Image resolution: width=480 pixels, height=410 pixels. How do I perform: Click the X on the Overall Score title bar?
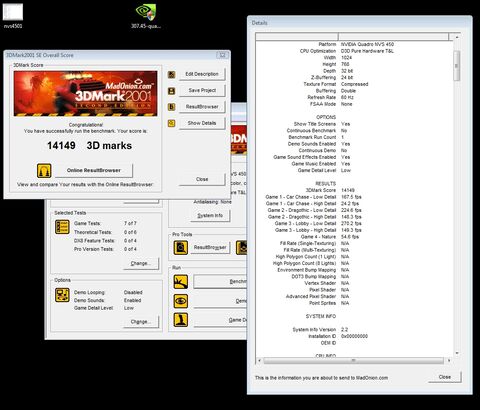tap(222, 55)
